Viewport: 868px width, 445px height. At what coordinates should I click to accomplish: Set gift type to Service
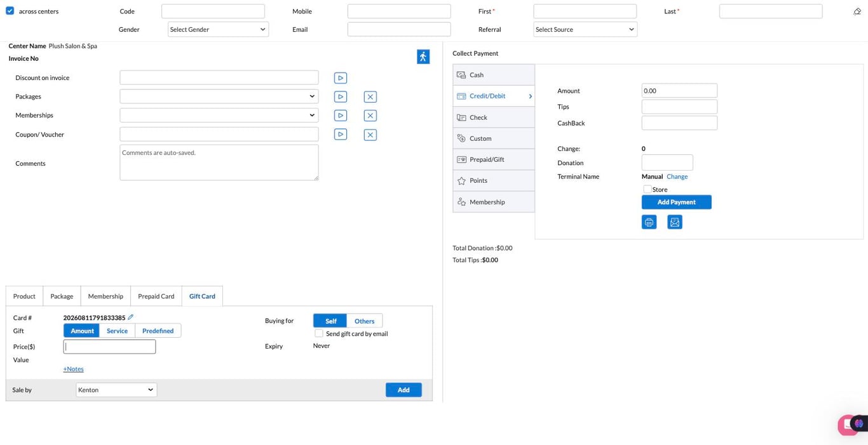point(117,331)
